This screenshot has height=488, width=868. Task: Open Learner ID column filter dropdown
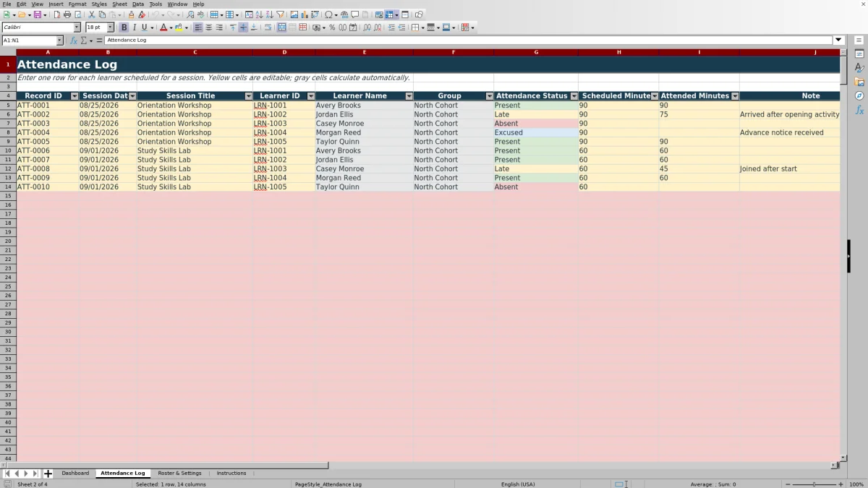pos(311,96)
